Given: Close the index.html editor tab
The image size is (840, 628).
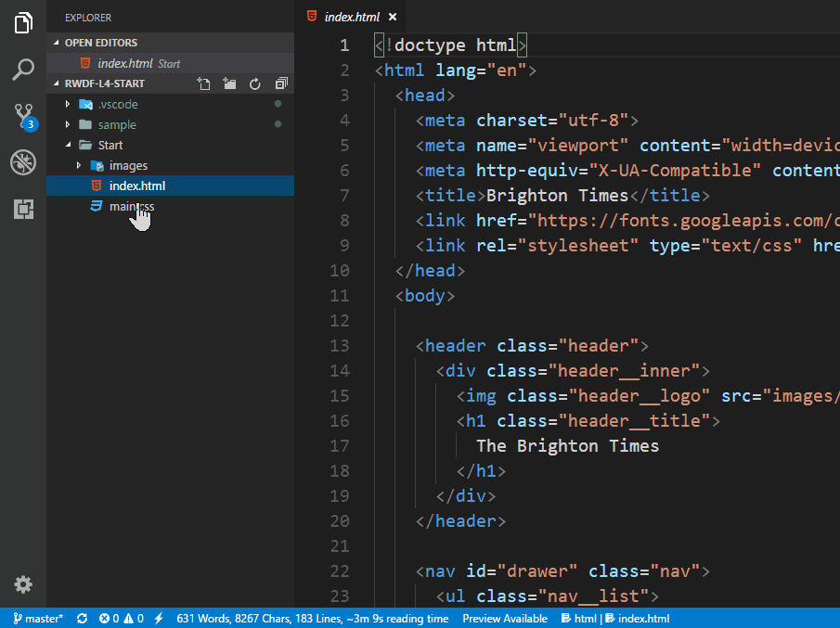Looking at the screenshot, I should pyautogui.click(x=393, y=17).
